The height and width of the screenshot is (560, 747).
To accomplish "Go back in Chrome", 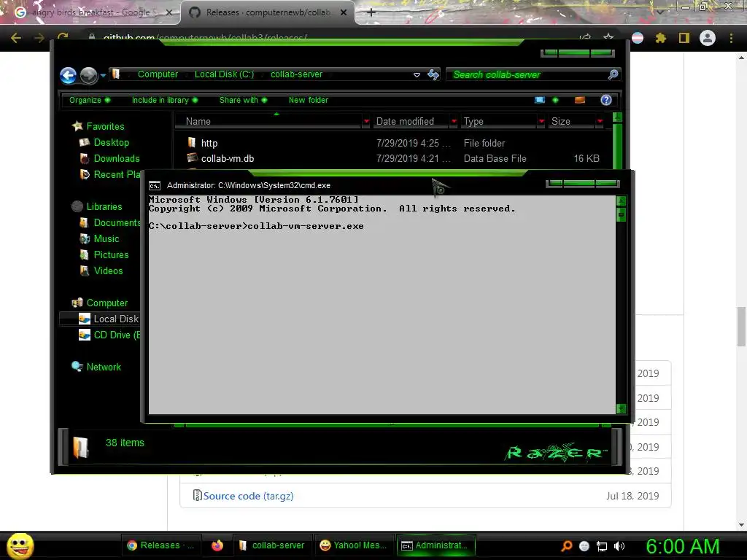I will (16, 38).
